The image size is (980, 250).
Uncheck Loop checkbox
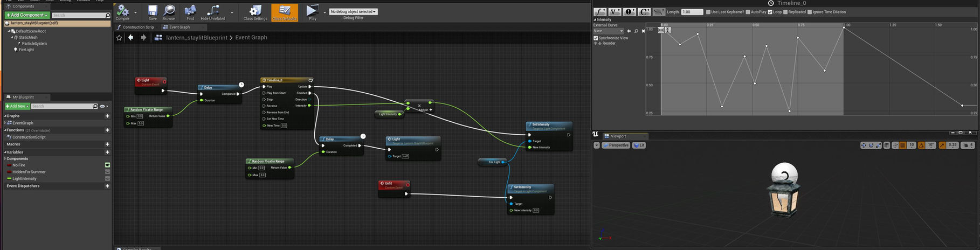[x=770, y=12]
